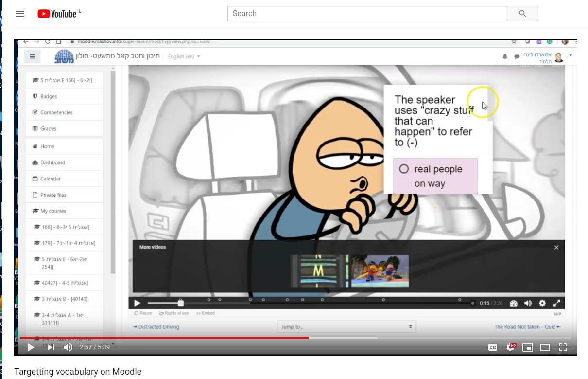The height and width of the screenshot is (379, 588).
Task: Go to Home in the Moodle sidebar
Action: pos(64,146)
